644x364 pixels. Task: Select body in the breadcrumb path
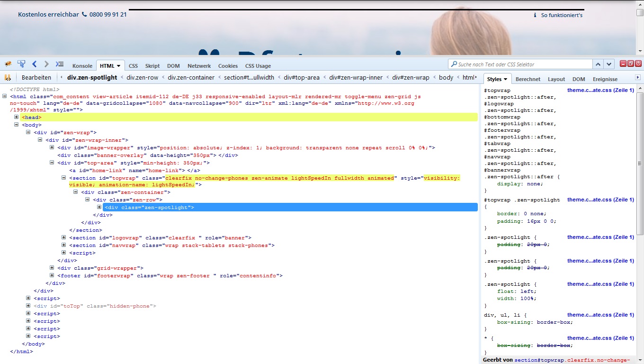[446, 77]
